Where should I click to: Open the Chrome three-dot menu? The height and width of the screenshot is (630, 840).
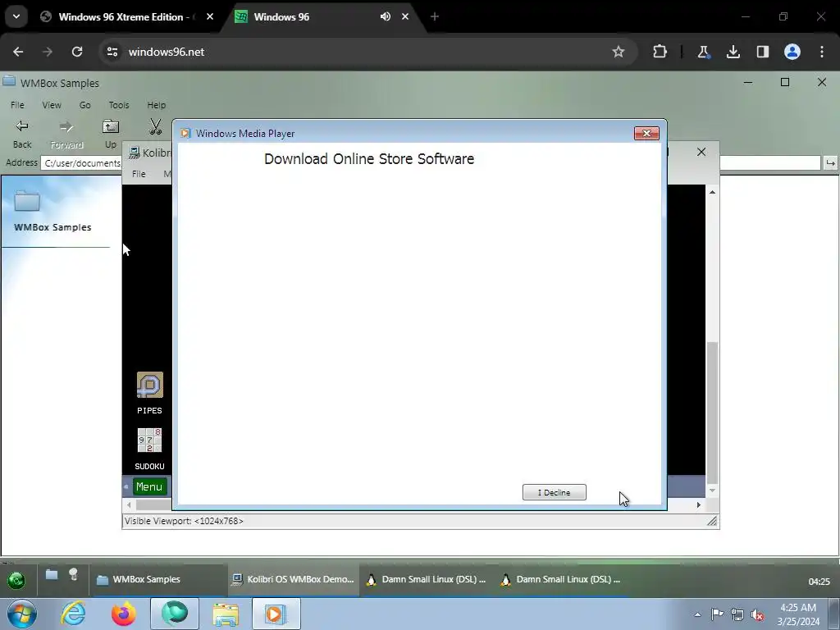pos(822,52)
